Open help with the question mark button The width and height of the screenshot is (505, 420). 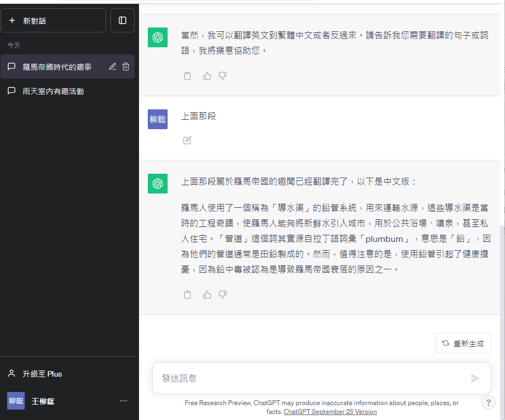tap(489, 402)
